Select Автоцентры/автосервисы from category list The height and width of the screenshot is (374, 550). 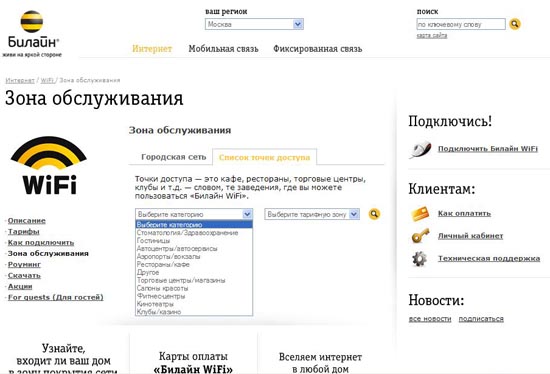pos(194,249)
